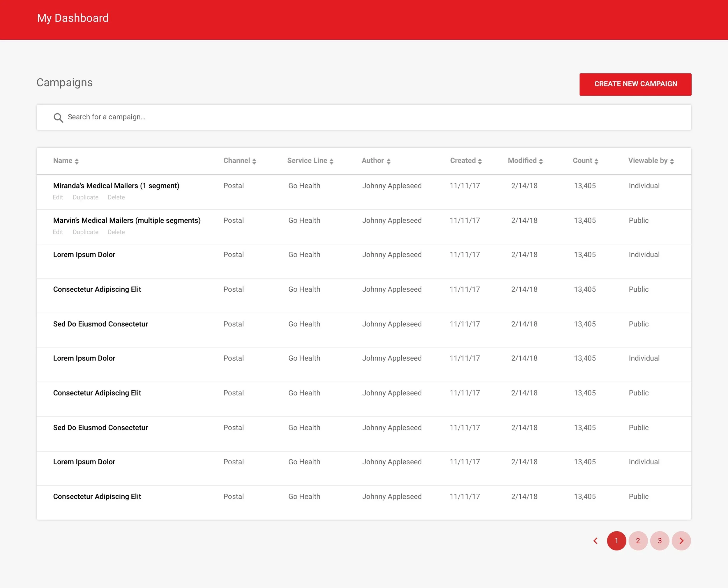728x588 pixels.
Task: Go to next page chevron
Action: 681,541
